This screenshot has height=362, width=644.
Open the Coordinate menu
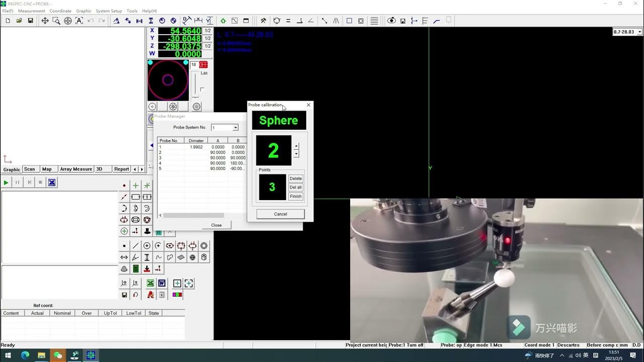click(60, 11)
